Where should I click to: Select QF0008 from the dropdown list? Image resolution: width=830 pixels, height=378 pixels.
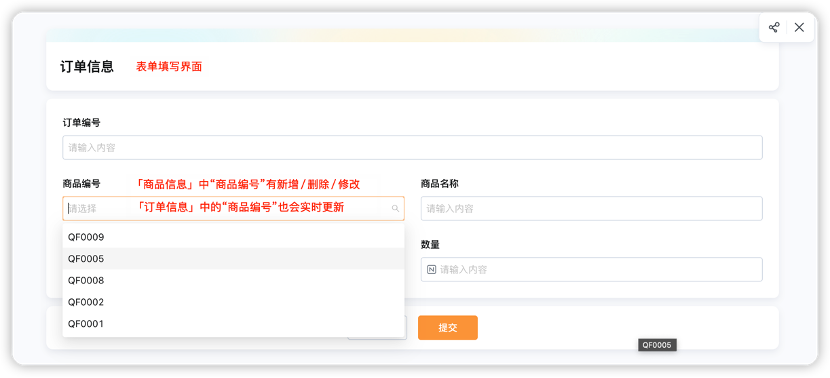pos(233,281)
